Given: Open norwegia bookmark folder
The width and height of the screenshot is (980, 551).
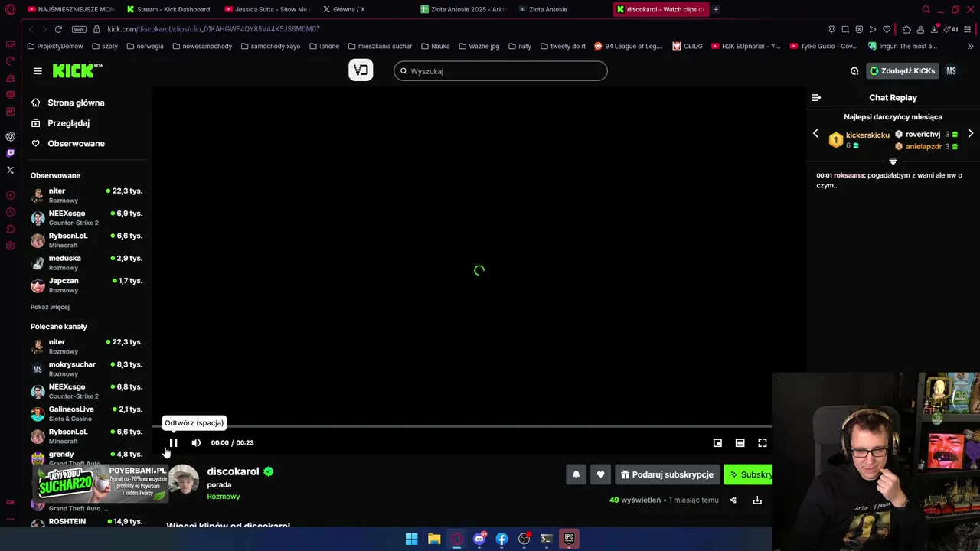Looking at the screenshot, I should click(145, 46).
